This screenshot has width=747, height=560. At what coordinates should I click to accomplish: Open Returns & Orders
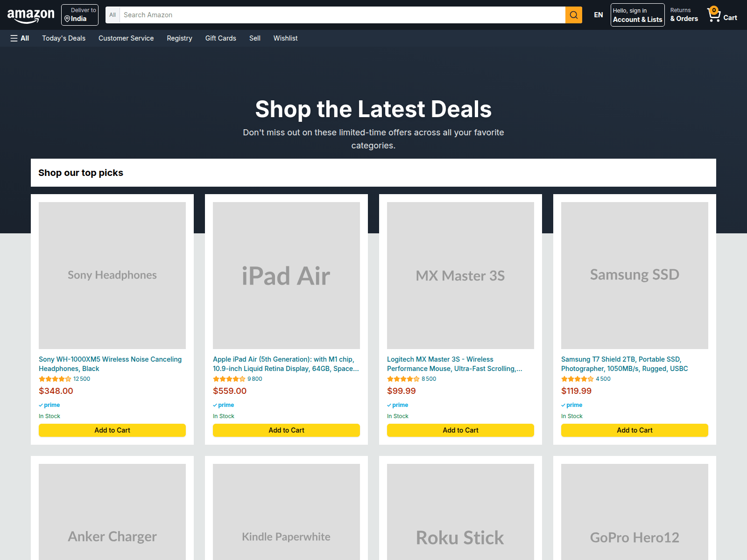point(684,15)
